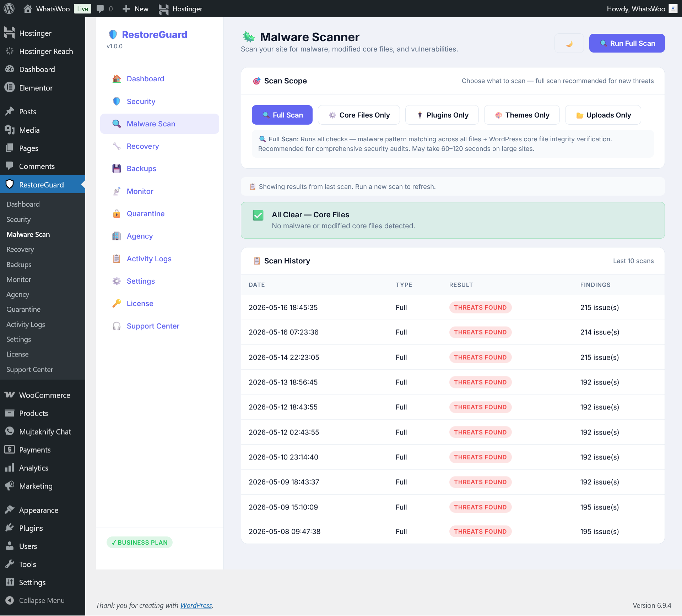Image resolution: width=682 pixels, height=616 pixels.
Task: Open Pages in WordPress sidebar
Action: tap(43, 148)
